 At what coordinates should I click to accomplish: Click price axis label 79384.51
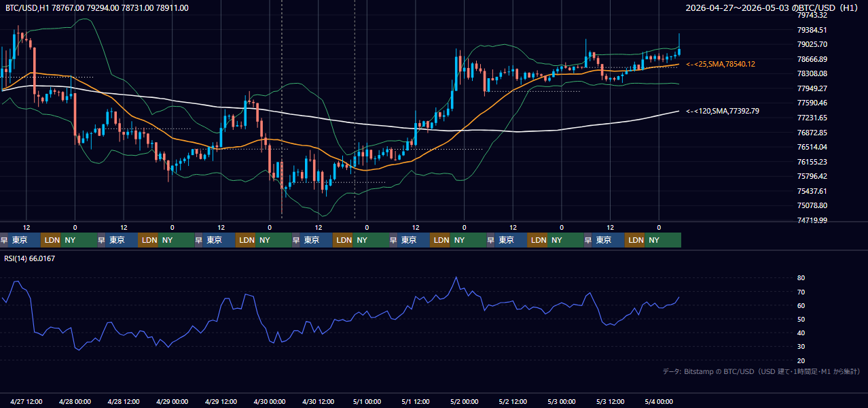click(812, 30)
